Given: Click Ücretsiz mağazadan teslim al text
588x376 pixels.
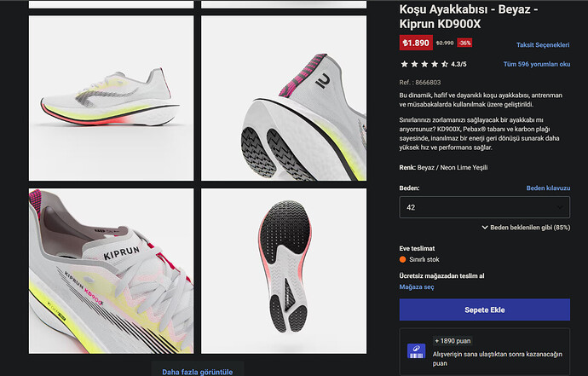Looking at the screenshot, I should tap(441, 275).
